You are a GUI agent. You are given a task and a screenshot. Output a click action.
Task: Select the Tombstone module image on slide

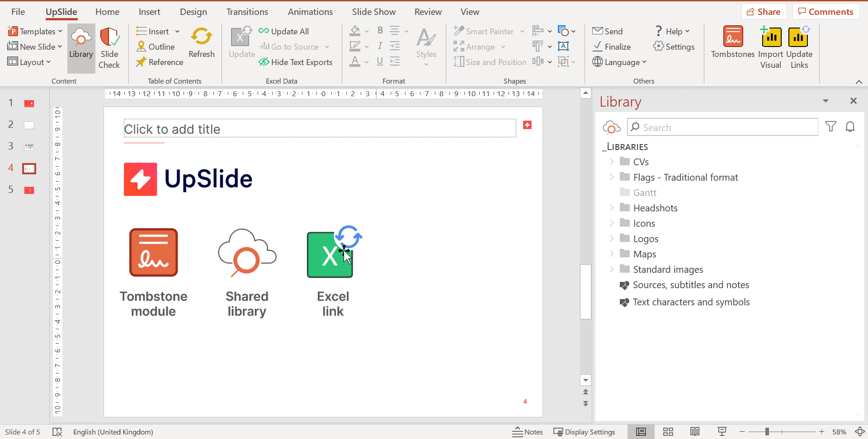tap(154, 252)
